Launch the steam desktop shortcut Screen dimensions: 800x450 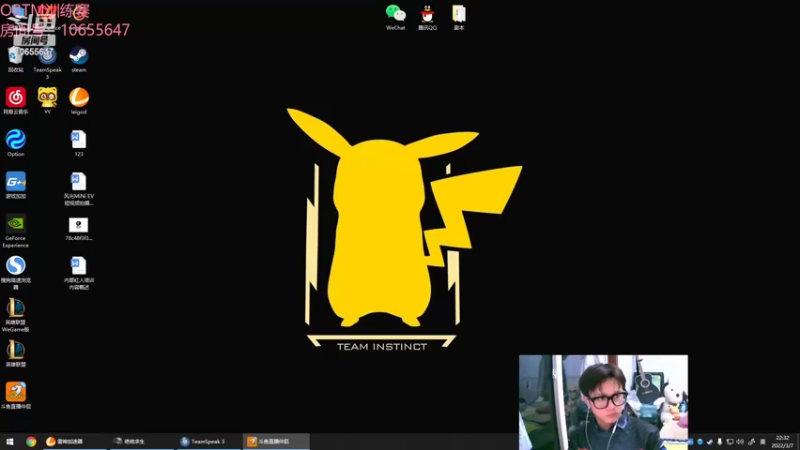point(79,60)
